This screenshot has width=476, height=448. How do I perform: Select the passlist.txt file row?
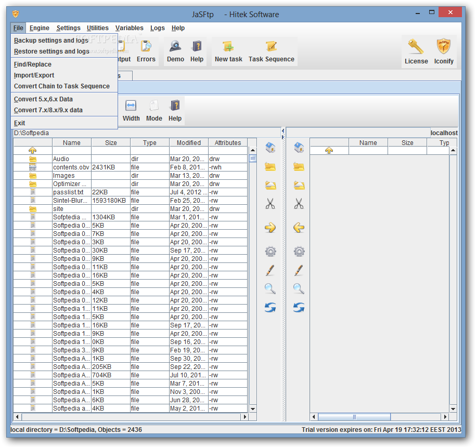coord(131,192)
